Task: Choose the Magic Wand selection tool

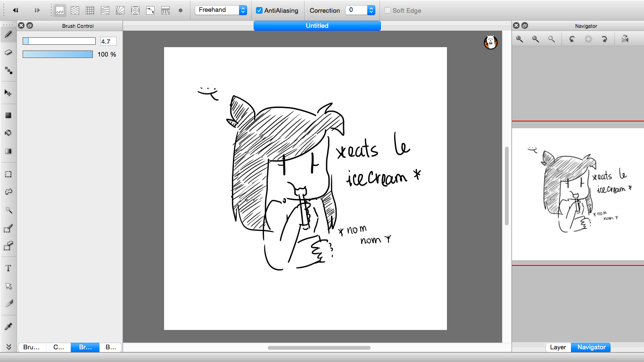Action: coord(8,210)
